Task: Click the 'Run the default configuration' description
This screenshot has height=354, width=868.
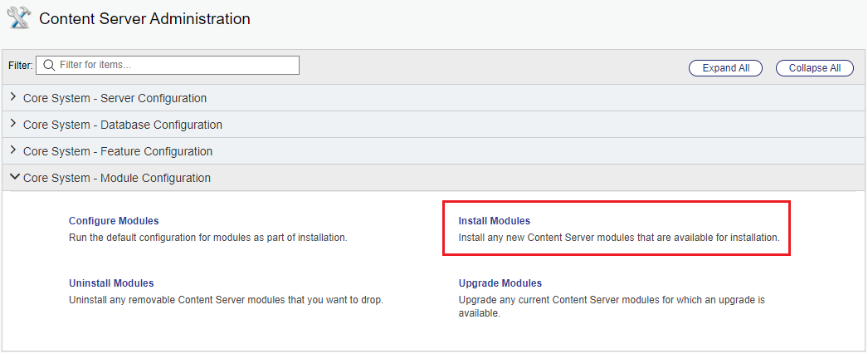Action: tap(207, 238)
